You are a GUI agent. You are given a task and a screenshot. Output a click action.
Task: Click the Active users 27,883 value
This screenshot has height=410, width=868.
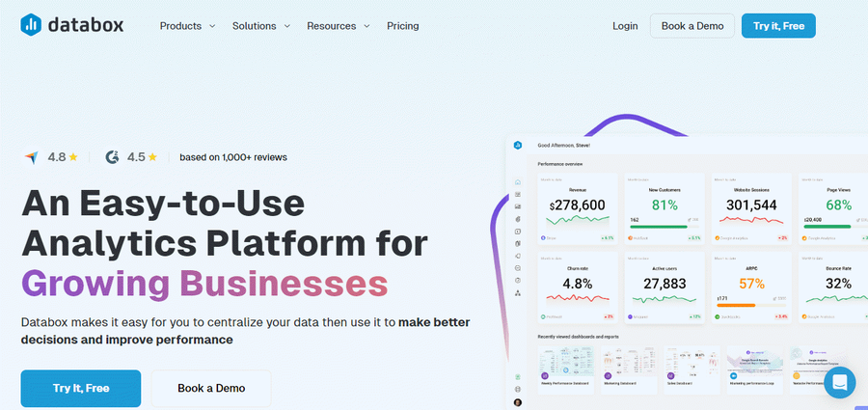665,285
